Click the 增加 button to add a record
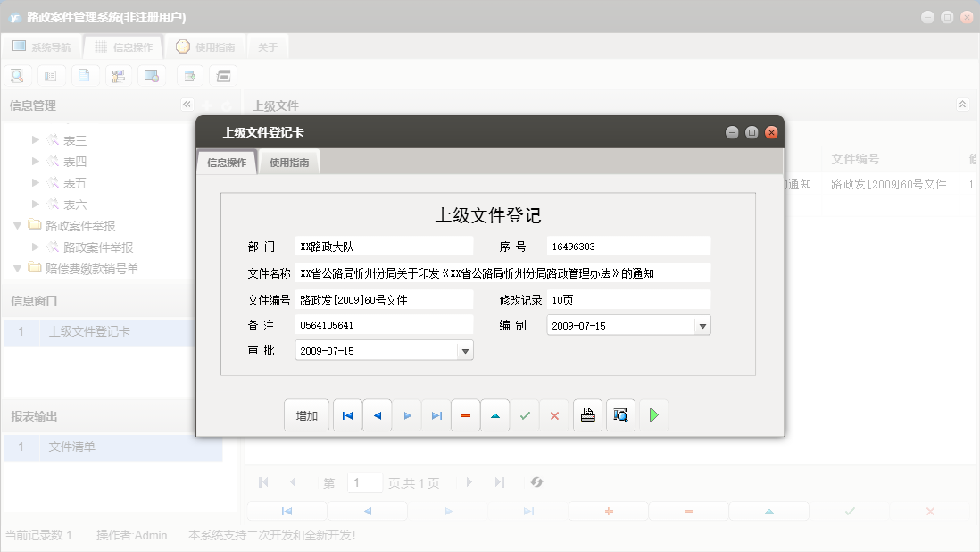980x552 pixels. point(306,414)
